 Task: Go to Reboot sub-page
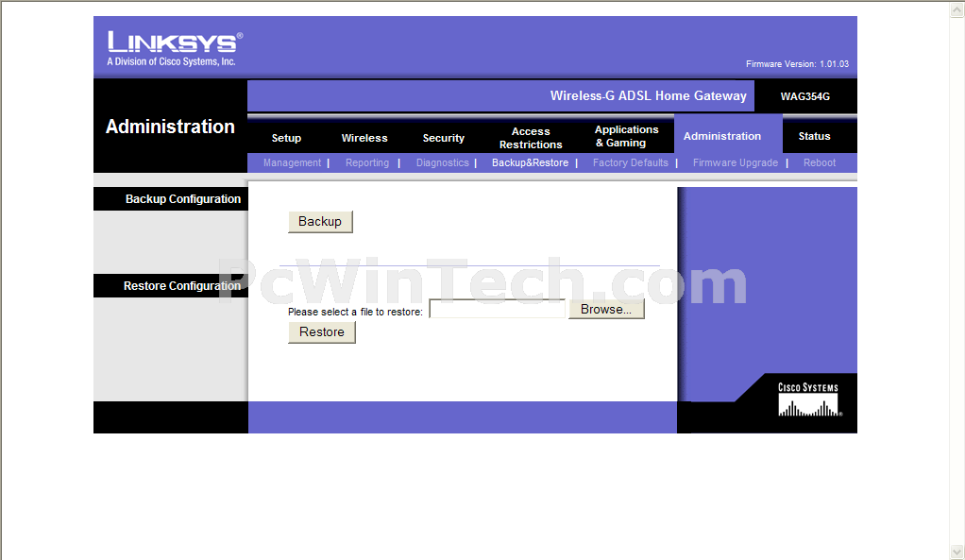tap(820, 162)
